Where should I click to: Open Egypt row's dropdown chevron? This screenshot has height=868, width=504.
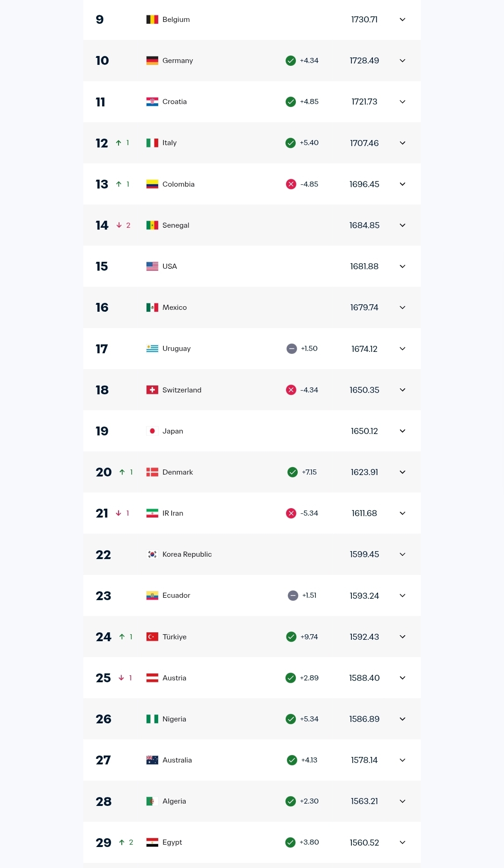click(x=403, y=842)
